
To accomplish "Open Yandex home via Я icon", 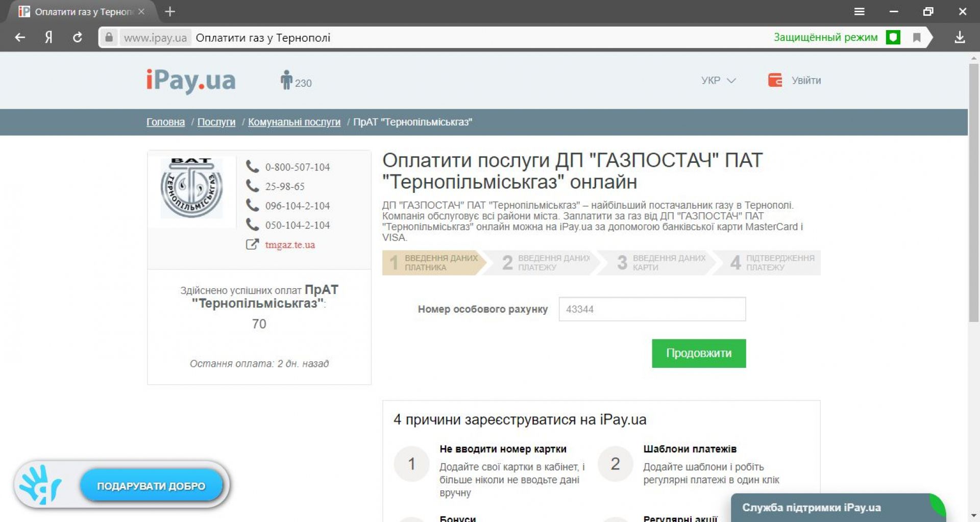I will [x=48, y=37].
